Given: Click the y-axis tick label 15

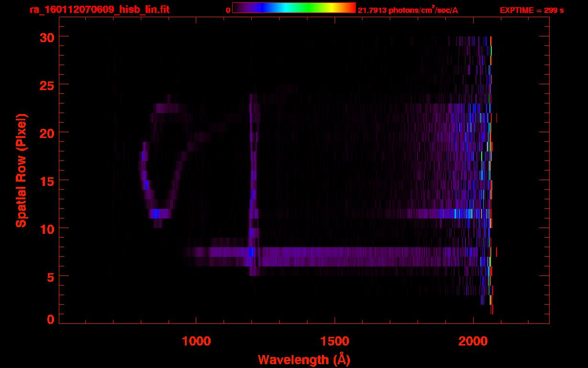Looking at the screenshot, I should pyautogui.click(x=46, y=181).
